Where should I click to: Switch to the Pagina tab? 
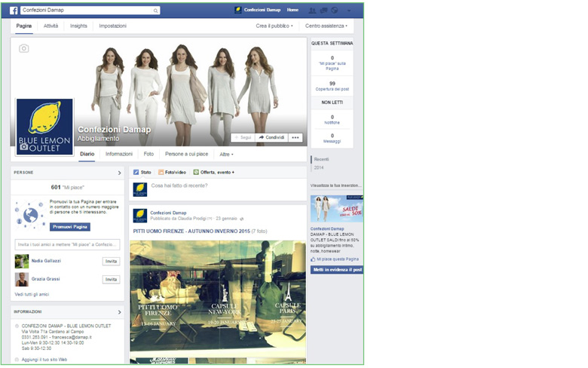tap(24, 26)
